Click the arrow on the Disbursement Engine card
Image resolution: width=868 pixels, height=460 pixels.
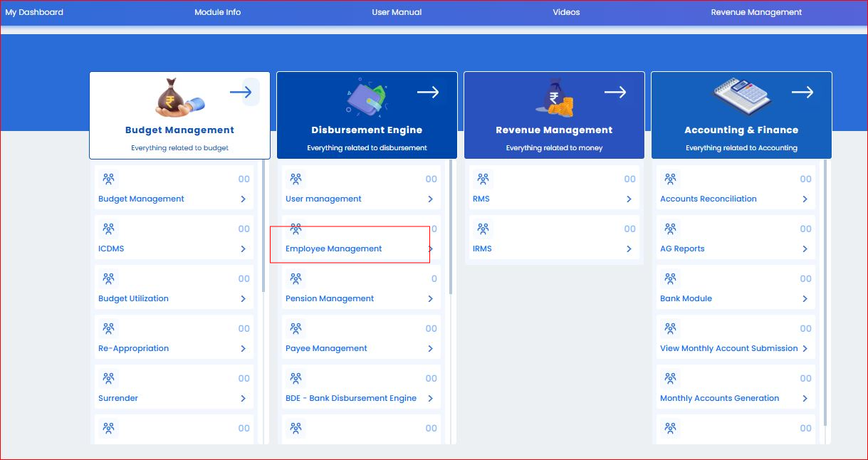[x=428, y=92]
